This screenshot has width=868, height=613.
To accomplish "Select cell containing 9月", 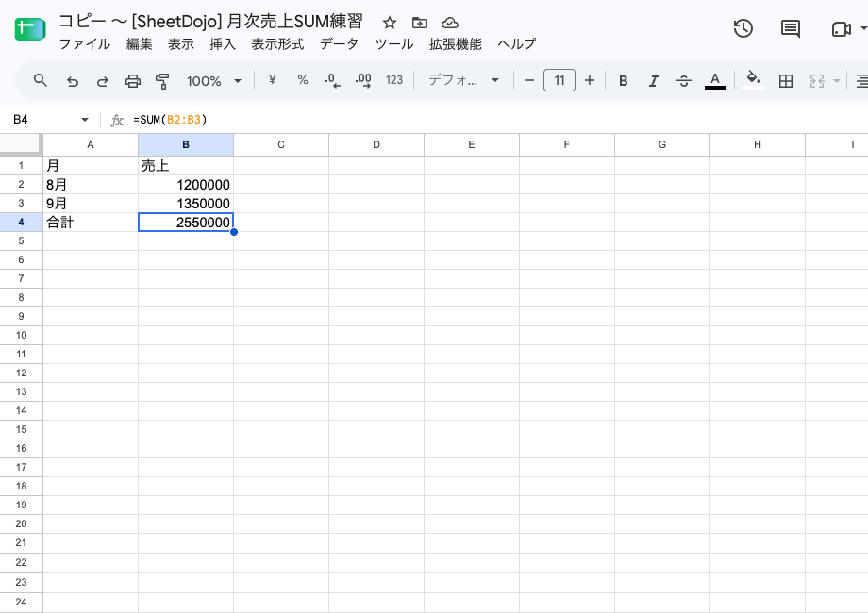I will (91, 203).
